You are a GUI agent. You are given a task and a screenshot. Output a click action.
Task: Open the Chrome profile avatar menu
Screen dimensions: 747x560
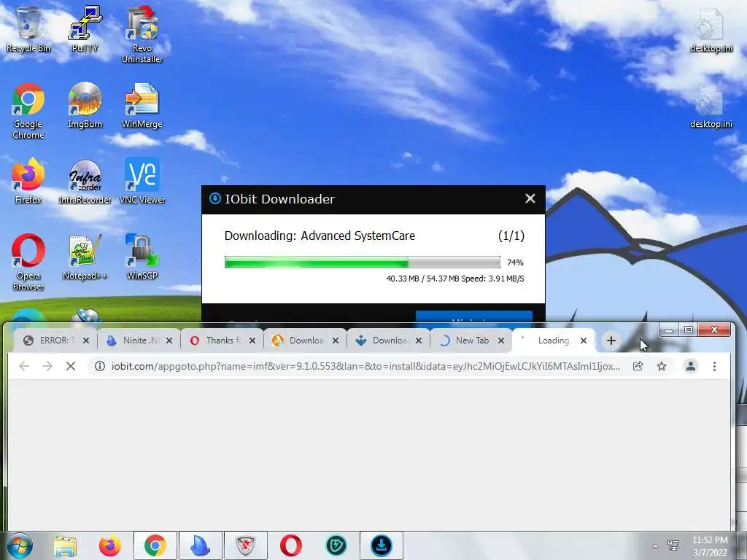690,366
